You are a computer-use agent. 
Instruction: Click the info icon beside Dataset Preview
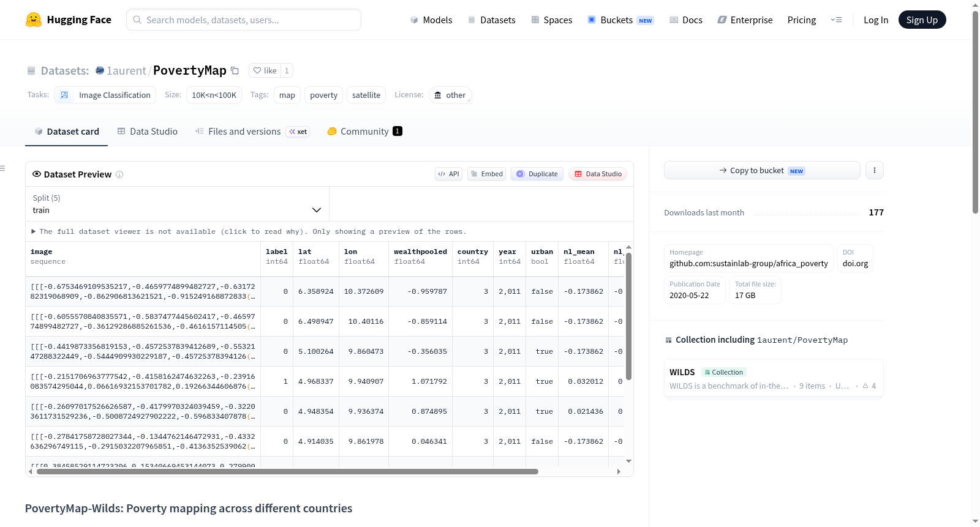pyautogui.click(x=119, y=174)
